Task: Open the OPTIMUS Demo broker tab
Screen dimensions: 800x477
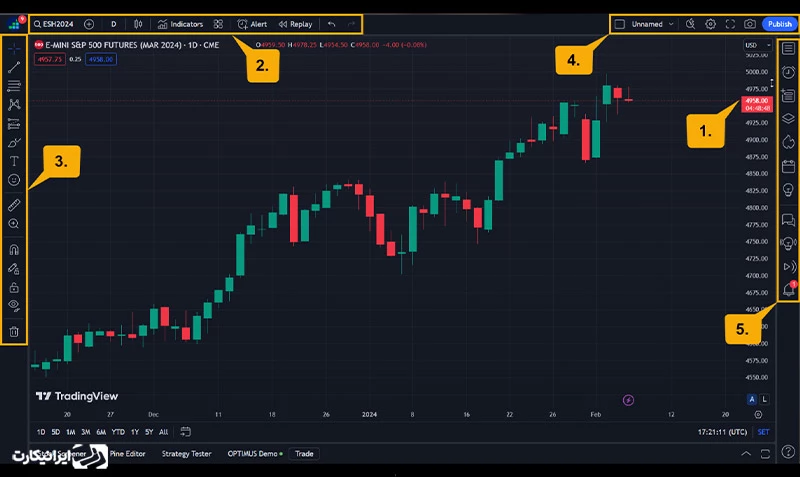Action: 255,454
